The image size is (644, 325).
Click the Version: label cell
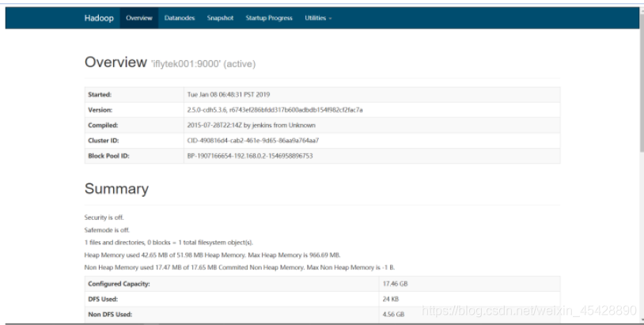coord(134,110)
